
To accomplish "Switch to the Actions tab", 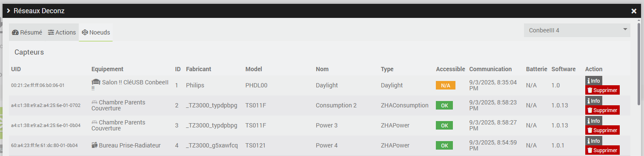I will [62, 32].
